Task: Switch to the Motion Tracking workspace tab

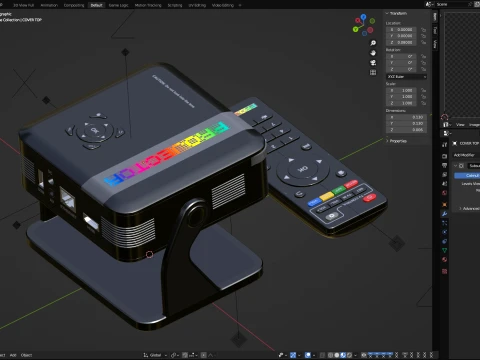Action: coord(148,5)
